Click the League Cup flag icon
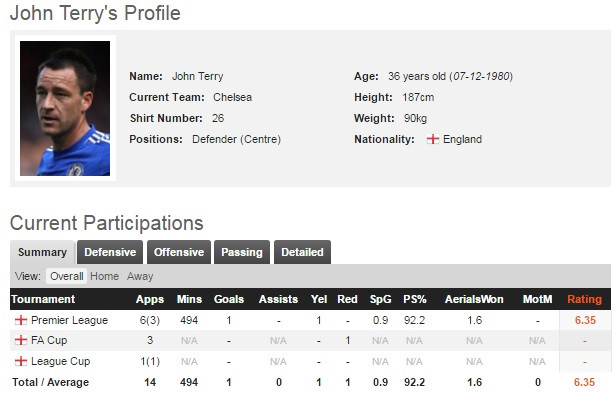The height and width of the screenshot is (393, 616). pyautogui.click(x=21, y=361)
